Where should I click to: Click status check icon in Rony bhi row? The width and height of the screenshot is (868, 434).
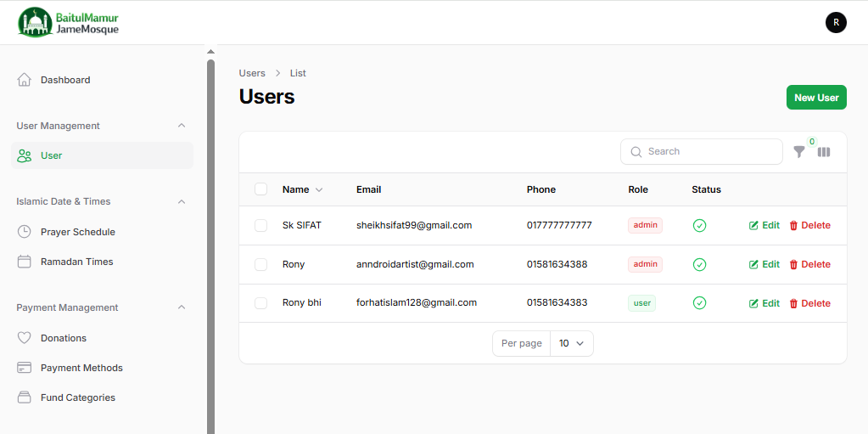coord(699,303)
